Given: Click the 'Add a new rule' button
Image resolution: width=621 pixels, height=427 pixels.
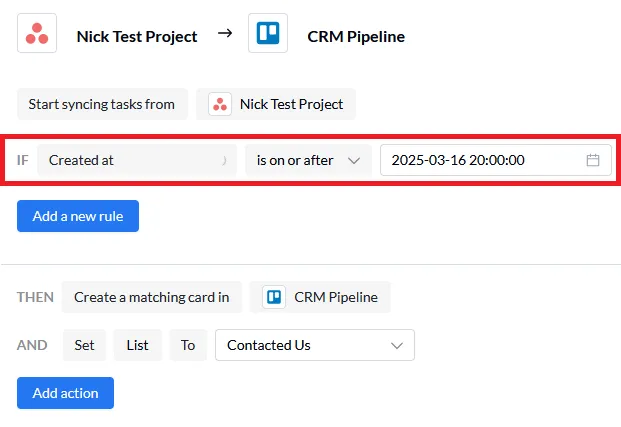Looking at the screenshot, I should point(77,216).
